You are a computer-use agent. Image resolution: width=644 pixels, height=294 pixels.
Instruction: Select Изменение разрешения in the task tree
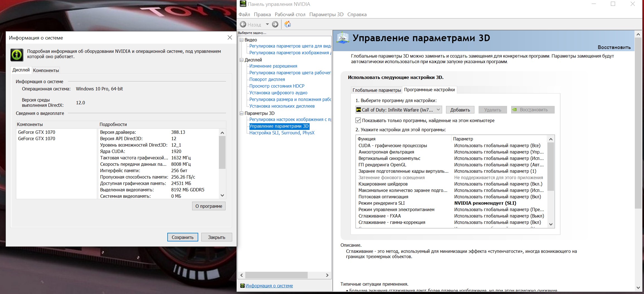click(273, 66)
